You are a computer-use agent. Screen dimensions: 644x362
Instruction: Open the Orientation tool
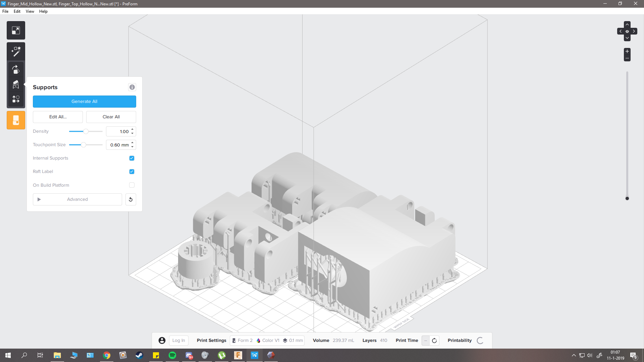pos(16,69)
